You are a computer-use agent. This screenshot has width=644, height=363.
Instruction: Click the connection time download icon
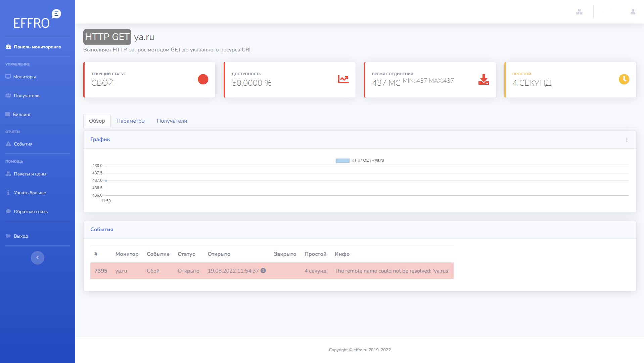(x=484, y=79)
